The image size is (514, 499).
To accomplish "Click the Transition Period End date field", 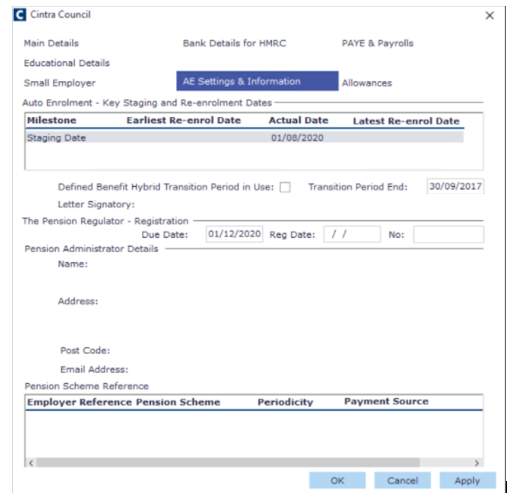I will [455, 186].
